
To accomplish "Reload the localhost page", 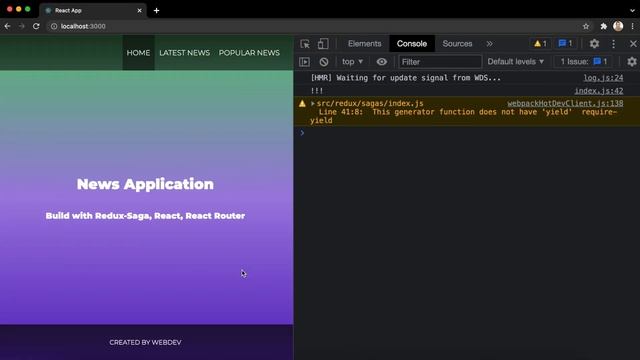I will click(36, 26).
